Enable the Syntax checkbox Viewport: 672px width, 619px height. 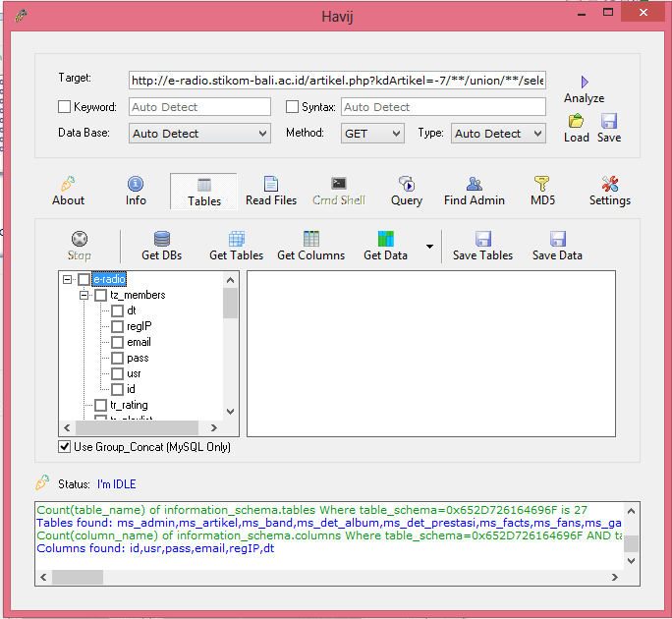click(x=292, y=107)
